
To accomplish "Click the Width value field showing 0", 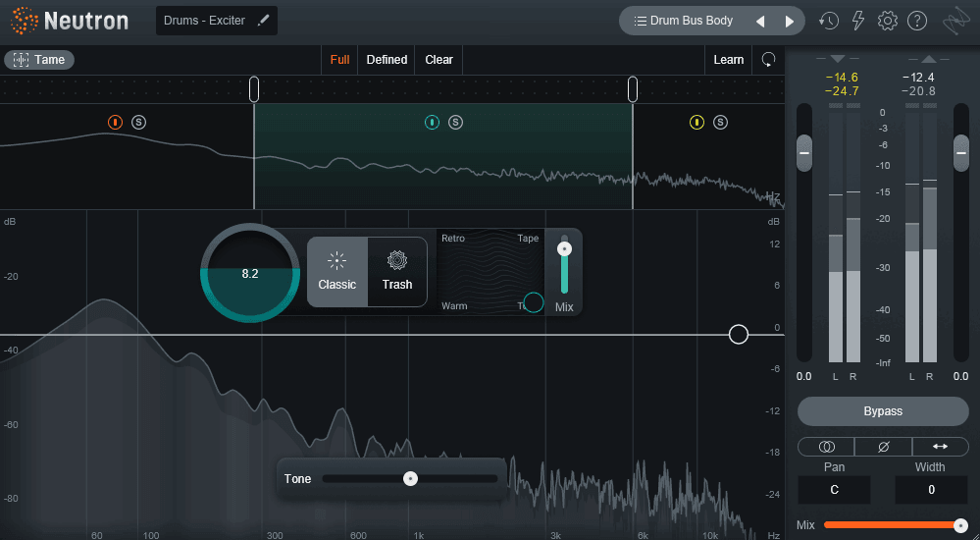I will pyautogui.click(x=931, y=490).
